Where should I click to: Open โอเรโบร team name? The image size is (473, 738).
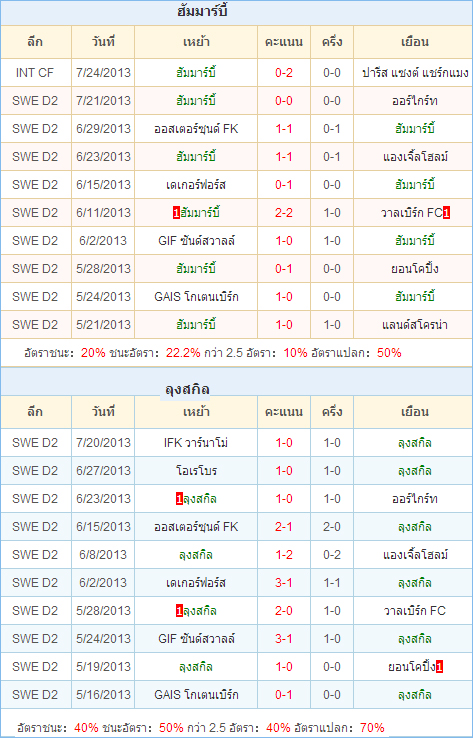coord(196,471)
